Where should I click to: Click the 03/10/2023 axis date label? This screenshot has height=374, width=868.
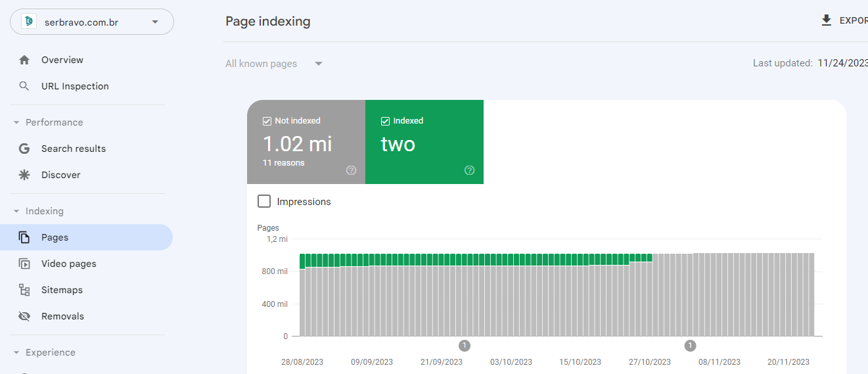point(511,362)
